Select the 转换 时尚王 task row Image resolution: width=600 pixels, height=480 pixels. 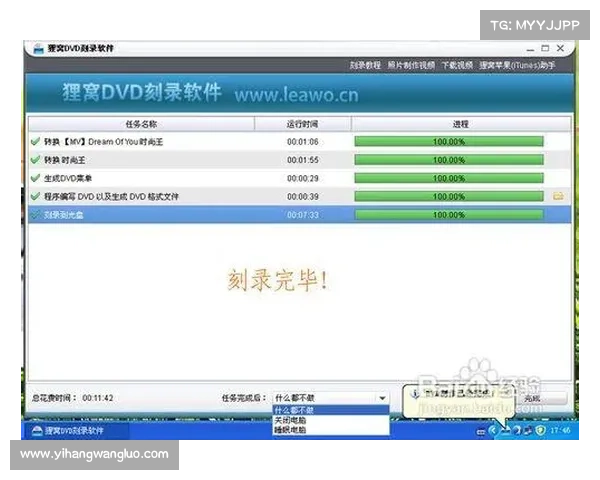point(300,160)
